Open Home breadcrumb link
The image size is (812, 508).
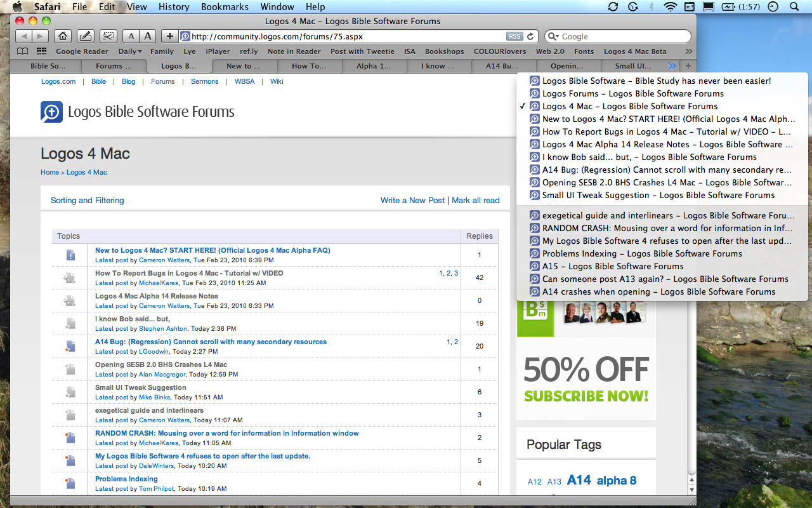point(49,172)
